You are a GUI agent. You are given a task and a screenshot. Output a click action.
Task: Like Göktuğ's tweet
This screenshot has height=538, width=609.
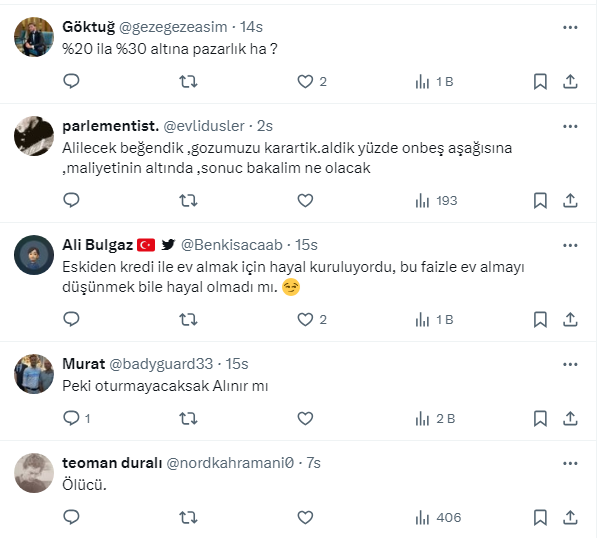click(x=305, y=81)
